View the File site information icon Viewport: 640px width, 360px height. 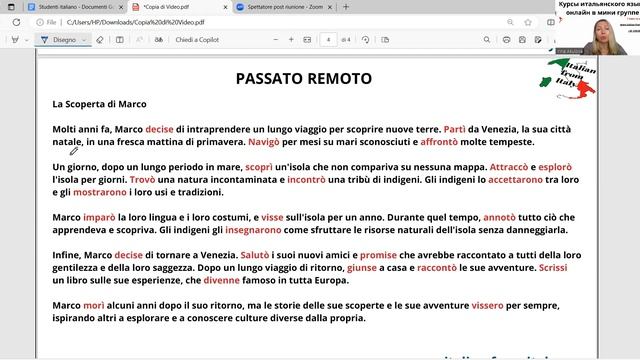tap(46, 22)
